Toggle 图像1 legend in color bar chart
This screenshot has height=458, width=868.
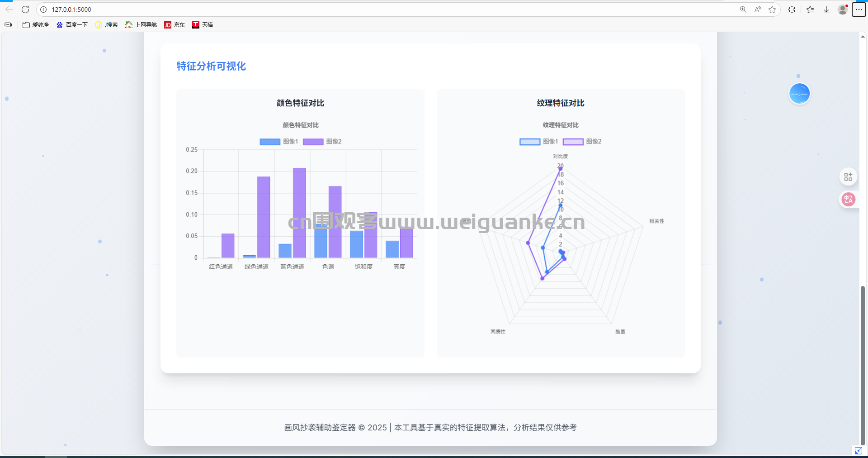[x=279, y=142]
